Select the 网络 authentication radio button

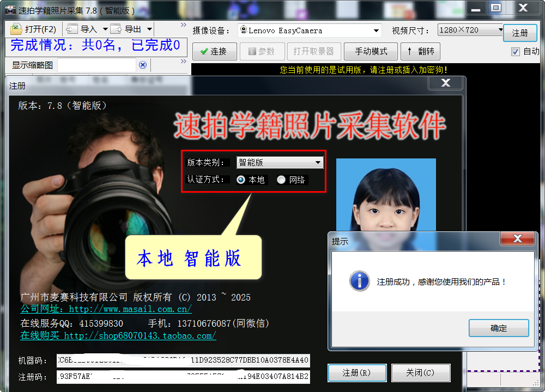point(281,180)
